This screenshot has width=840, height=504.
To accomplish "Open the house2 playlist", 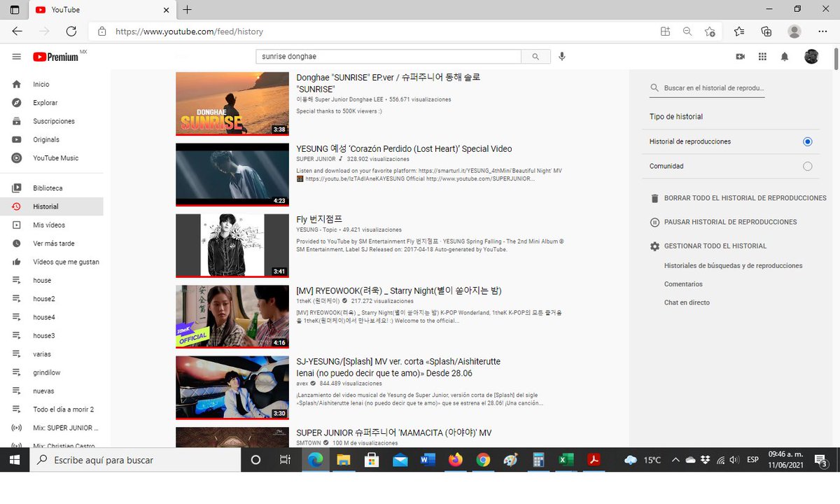I will tap(52, 299).
